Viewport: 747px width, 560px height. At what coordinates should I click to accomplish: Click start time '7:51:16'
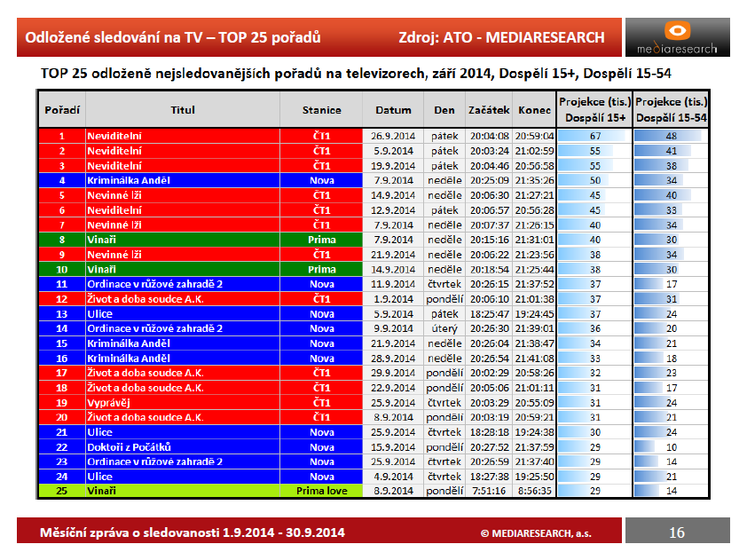pyautogui.click(x=489, y=491)
